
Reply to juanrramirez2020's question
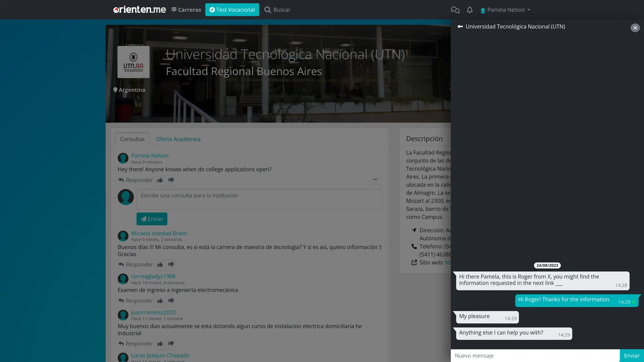(136, 344)
